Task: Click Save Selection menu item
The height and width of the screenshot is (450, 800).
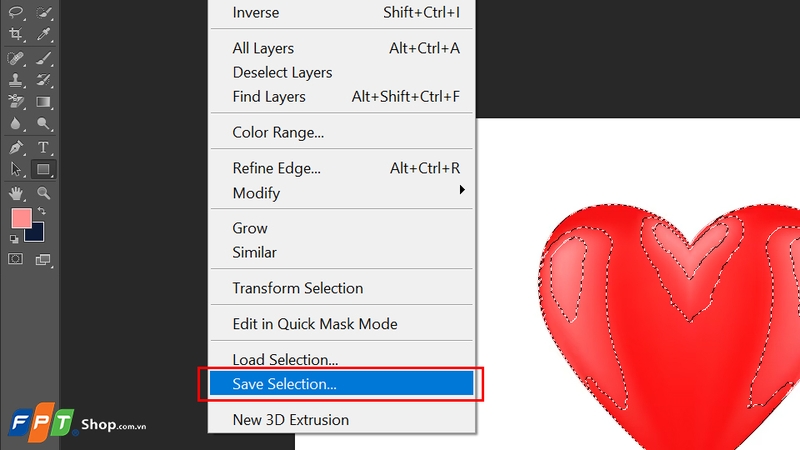Action: tap(342, 384)
